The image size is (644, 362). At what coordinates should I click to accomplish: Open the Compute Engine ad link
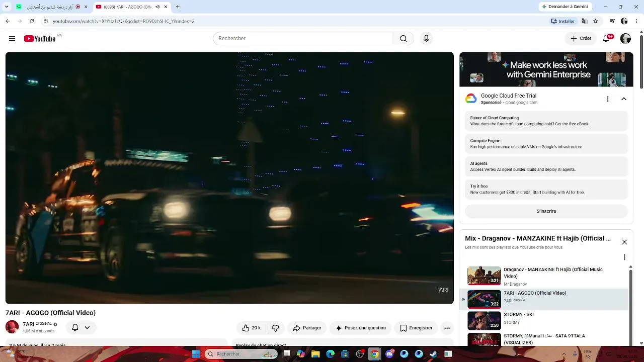point(546,144)
